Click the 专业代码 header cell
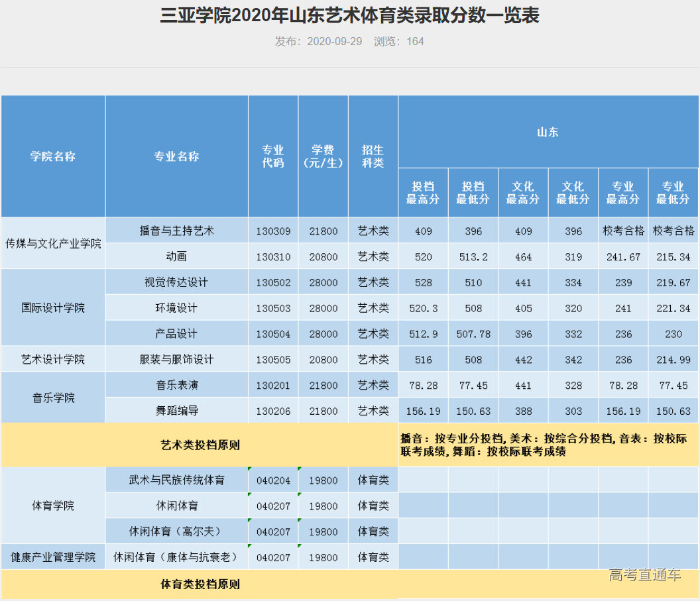700x601 pixels. (272, 156)
